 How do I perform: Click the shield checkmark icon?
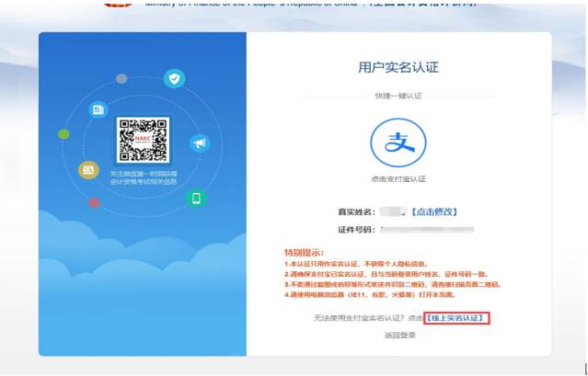[x=174, y=78]
